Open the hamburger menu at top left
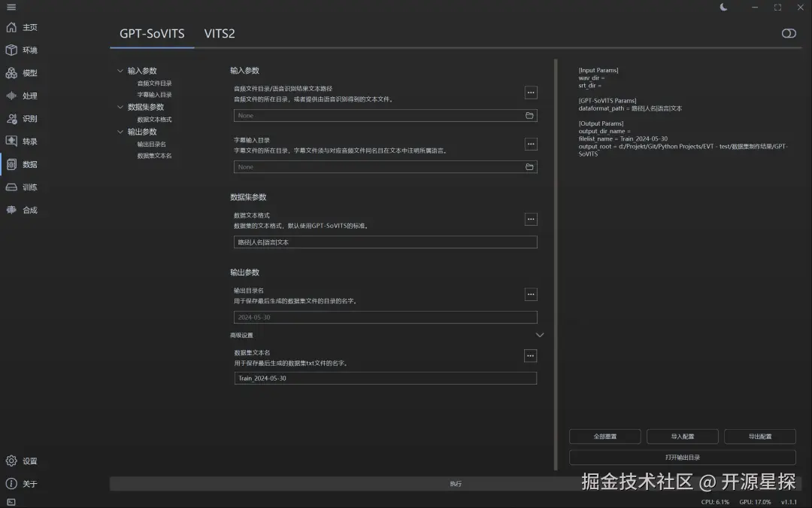The image size is (812, 508). (x=11, y=7)
